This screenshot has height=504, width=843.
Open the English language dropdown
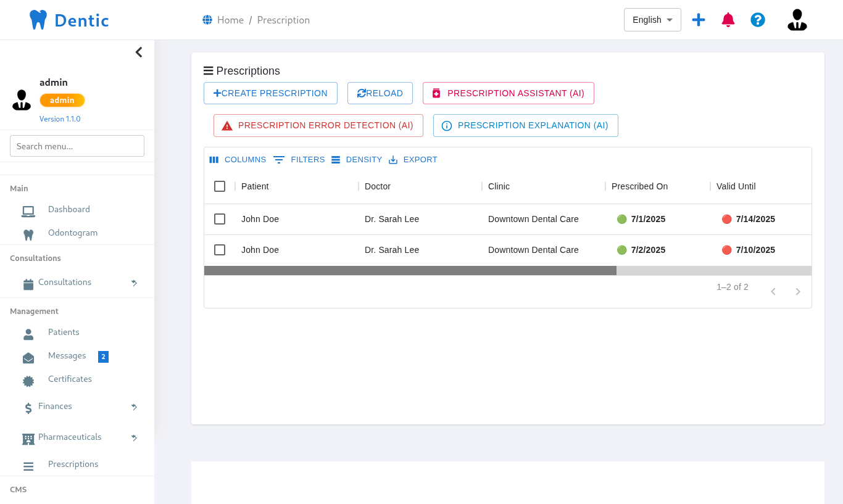[652, 20]
